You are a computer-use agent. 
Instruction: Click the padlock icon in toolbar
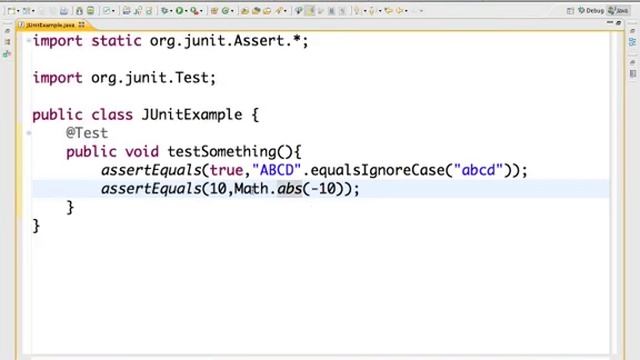(x=79, y=11)
